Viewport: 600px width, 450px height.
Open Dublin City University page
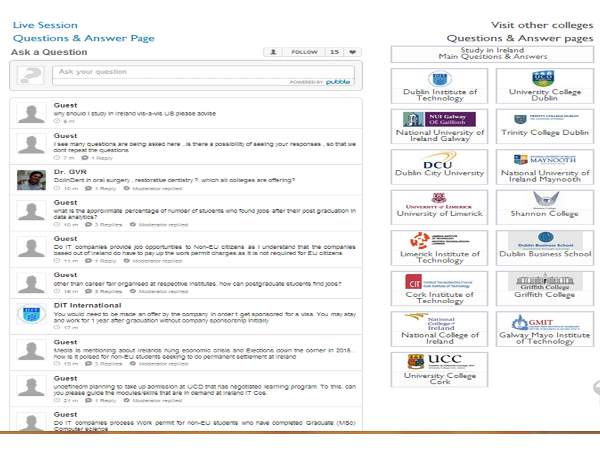pyautogui.click(x=439, y=167)
